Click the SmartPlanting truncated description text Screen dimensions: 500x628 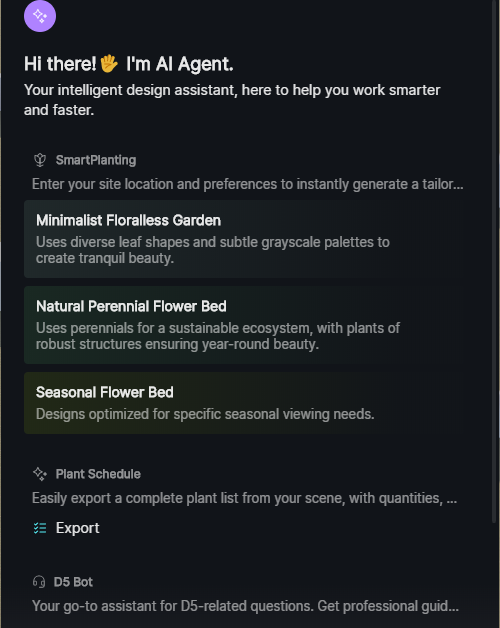click(248, 184)
